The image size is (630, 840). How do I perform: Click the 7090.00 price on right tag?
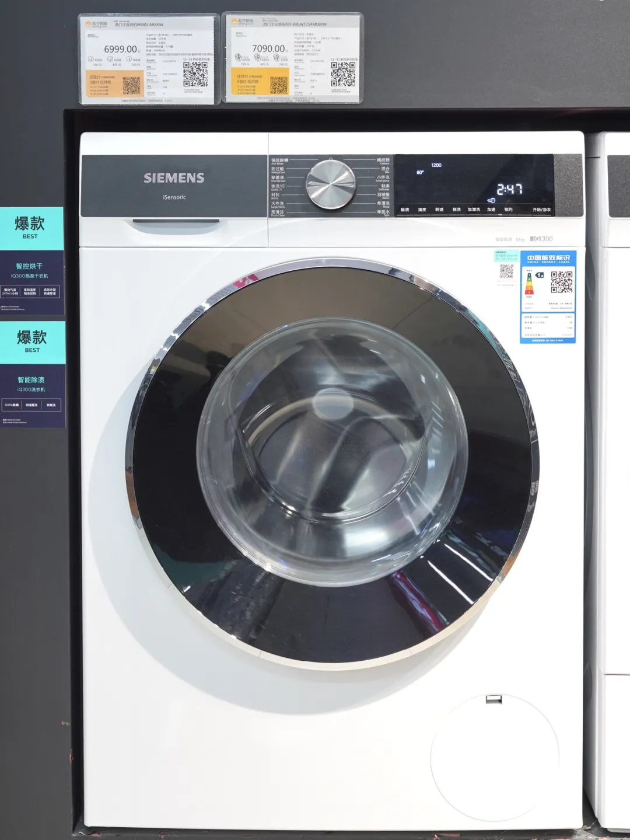[268, 48]
